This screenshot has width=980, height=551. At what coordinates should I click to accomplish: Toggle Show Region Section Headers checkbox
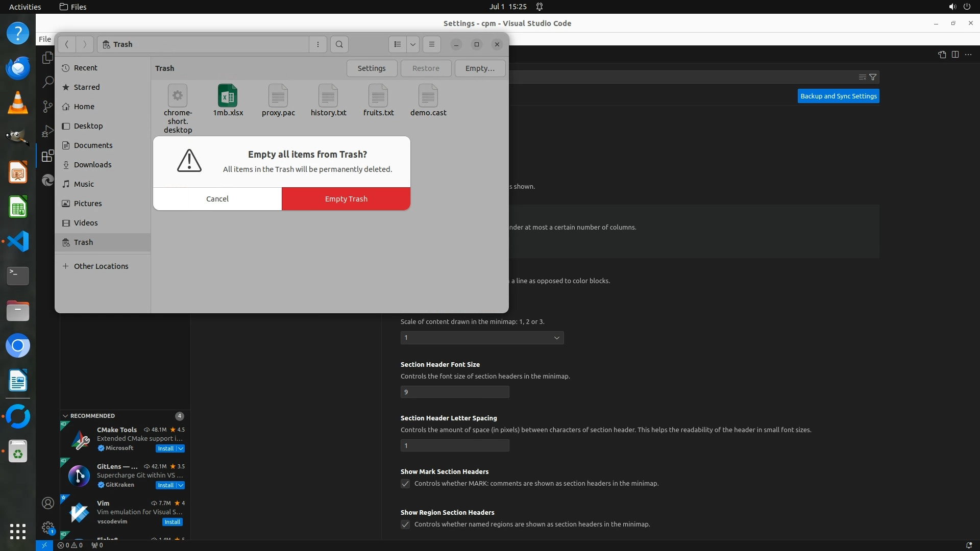coord(405,524)
